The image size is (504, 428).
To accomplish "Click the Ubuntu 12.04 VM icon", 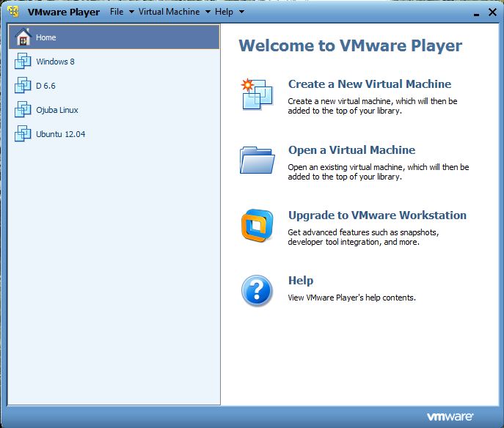I will [x=23, y=133].
